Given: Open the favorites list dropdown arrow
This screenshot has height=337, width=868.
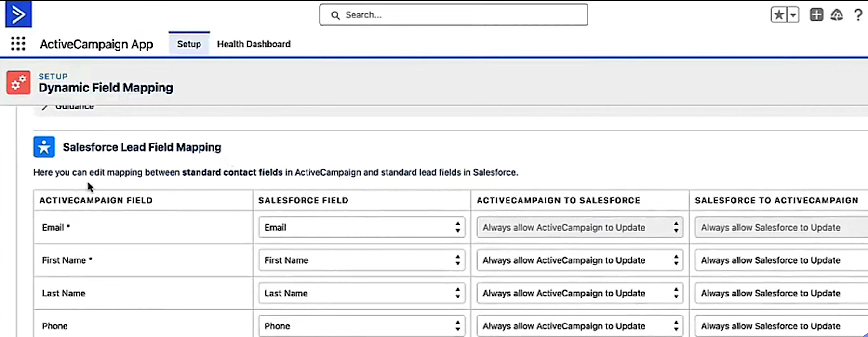Looking at the screenshot, I should pos(793,15).
